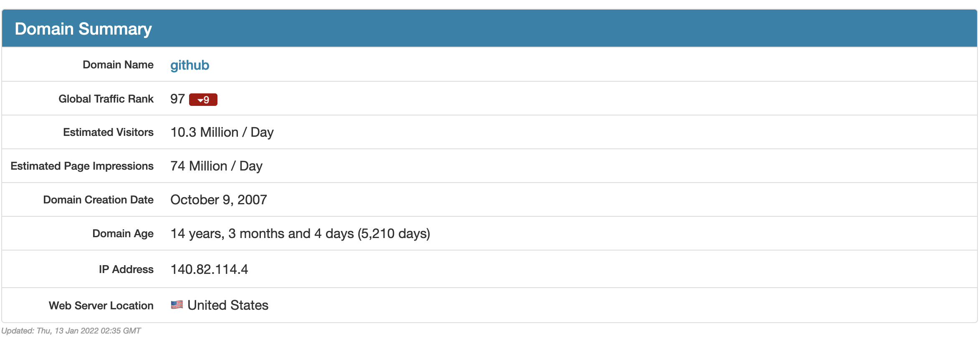Click the Estimated Page Impressions label

coord(82,166)
